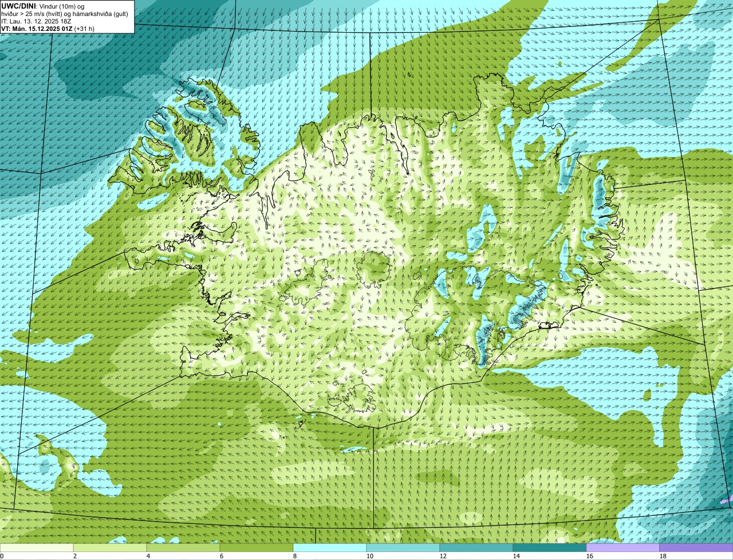Click the 'UWC/DINI: Vindur (10m) og' title line
This screenshot has height=560, width=733.
43,6
